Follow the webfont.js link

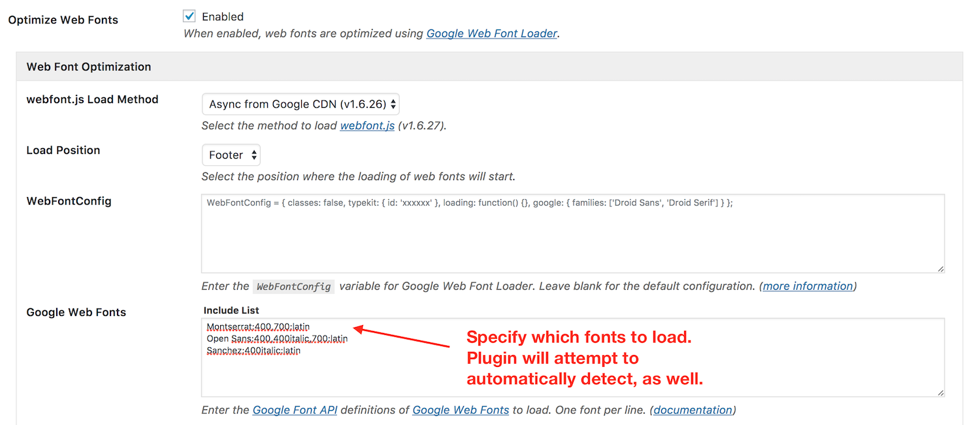coord(367,126)
